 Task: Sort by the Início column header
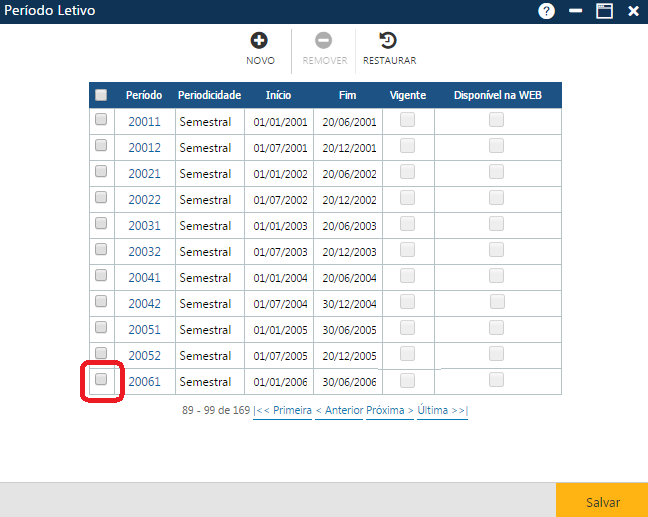(x=279, y=95)
